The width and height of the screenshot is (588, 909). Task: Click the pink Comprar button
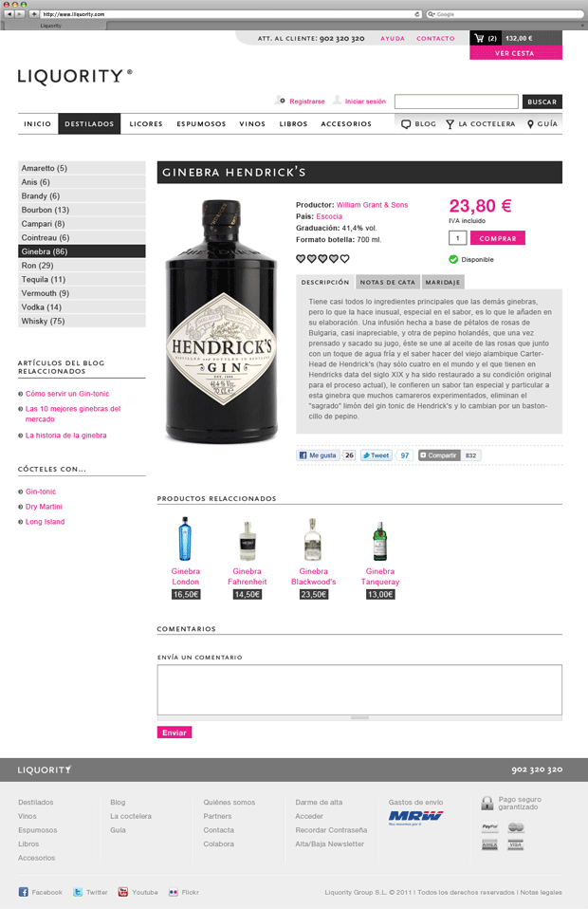click(498, 238)
